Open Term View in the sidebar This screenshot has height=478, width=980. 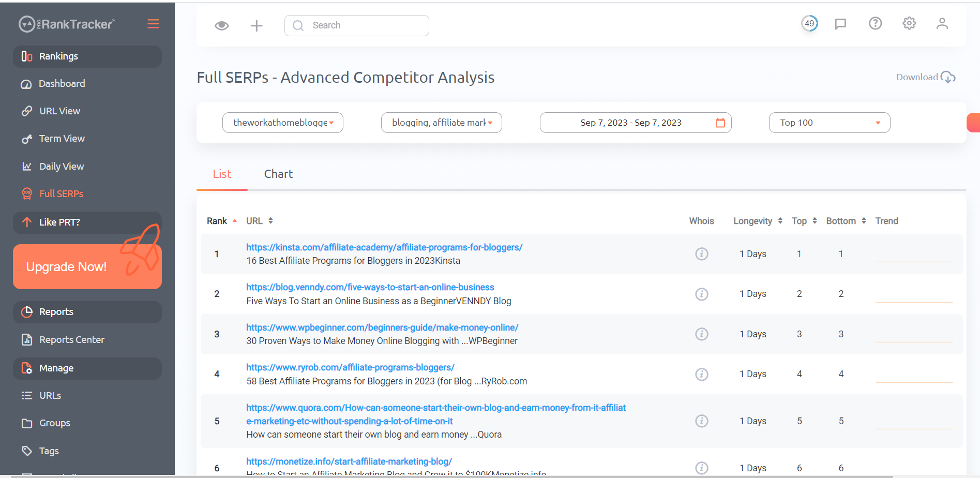[x=62, y=139]
